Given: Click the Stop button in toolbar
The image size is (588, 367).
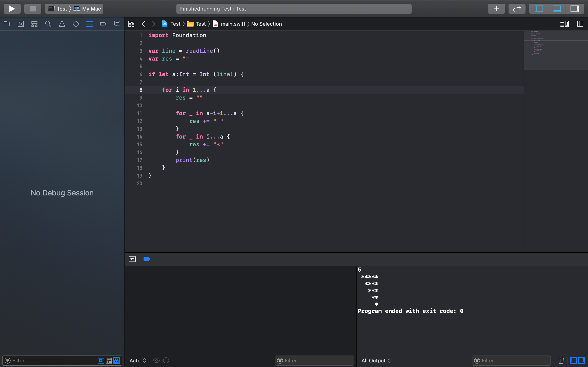Looking at the screenshot, I should (x=33, y=9).
